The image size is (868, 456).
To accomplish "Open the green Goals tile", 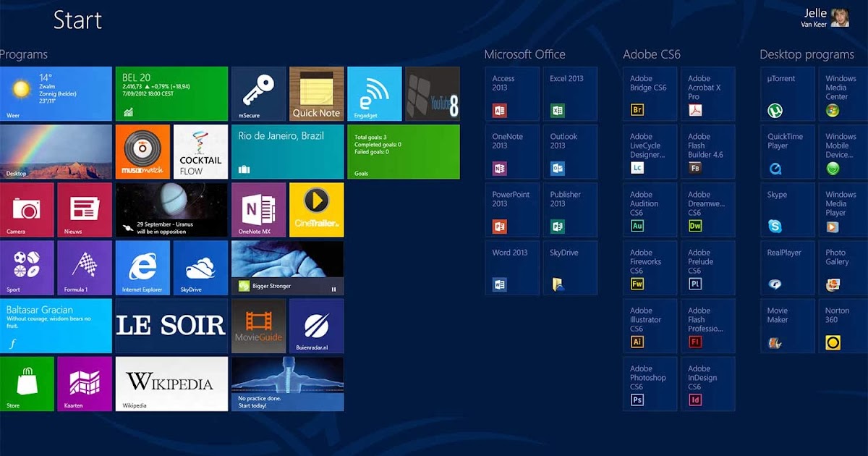I will pyautogui.click(x=403, y=152).
